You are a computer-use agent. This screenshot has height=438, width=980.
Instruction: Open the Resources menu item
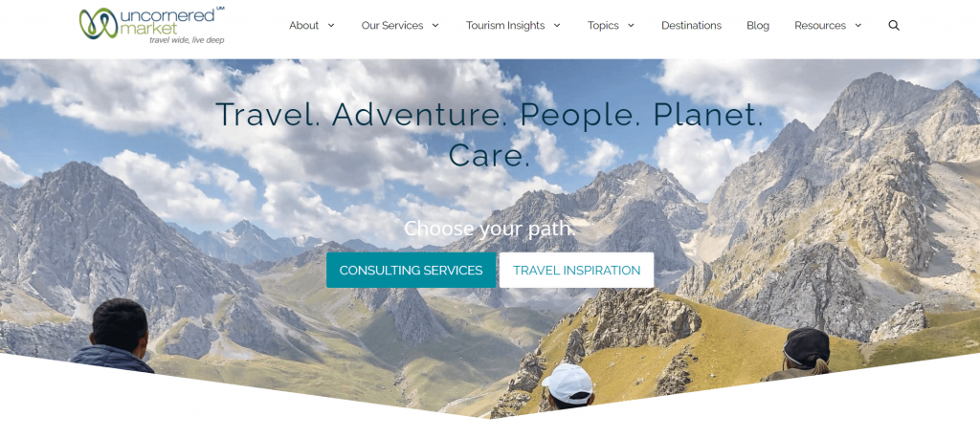point(820,26)
